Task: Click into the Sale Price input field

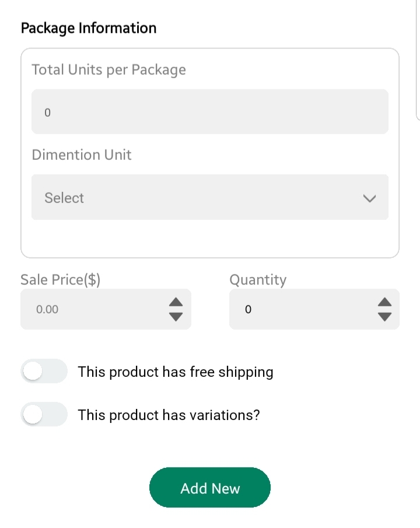Action: coord(93,309)
